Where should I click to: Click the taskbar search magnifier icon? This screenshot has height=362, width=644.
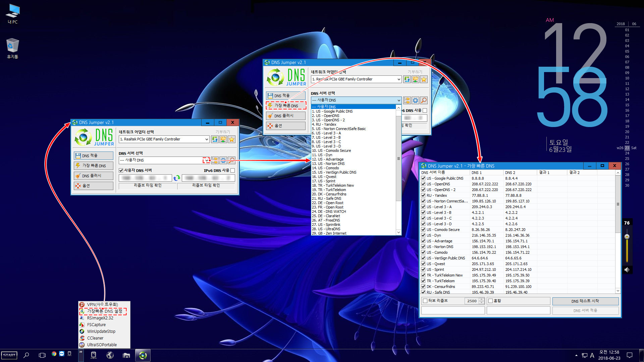coord(26,355)
